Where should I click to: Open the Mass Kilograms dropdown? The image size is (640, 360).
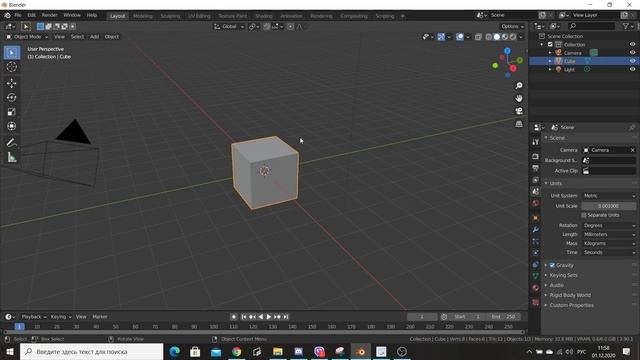click(609, 244)
